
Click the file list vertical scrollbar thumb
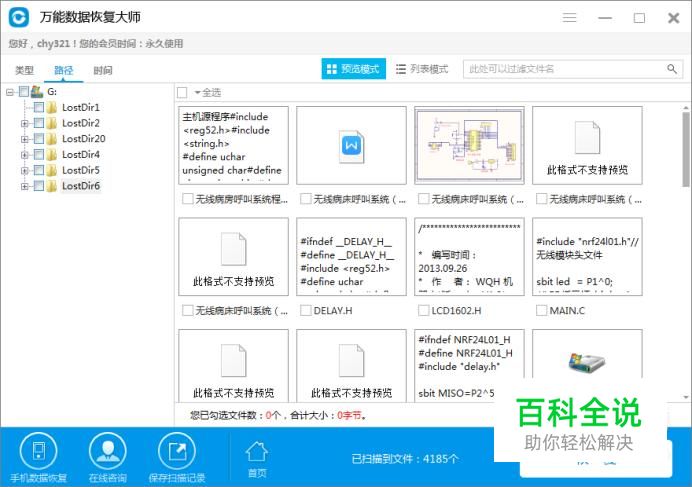pos(686,149)
